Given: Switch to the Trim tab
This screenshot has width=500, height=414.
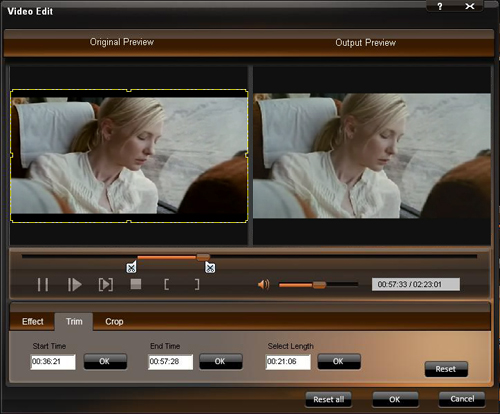Looking at the screenshot, I should click(x=74, y=322).
